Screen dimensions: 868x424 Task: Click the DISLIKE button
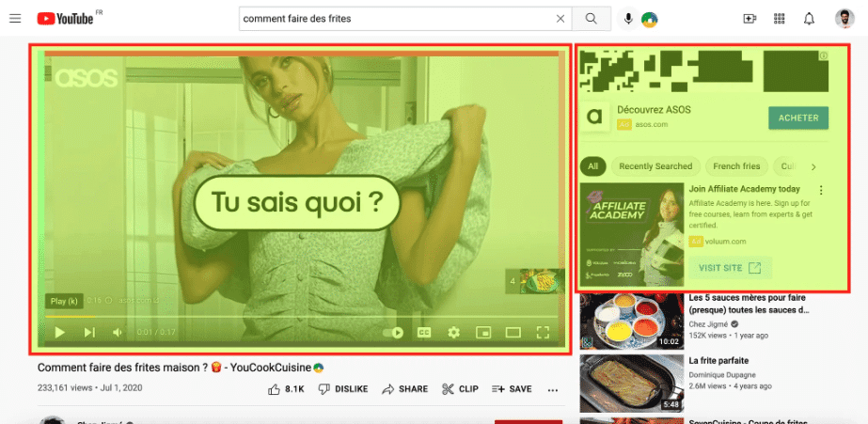click(343, 389)
